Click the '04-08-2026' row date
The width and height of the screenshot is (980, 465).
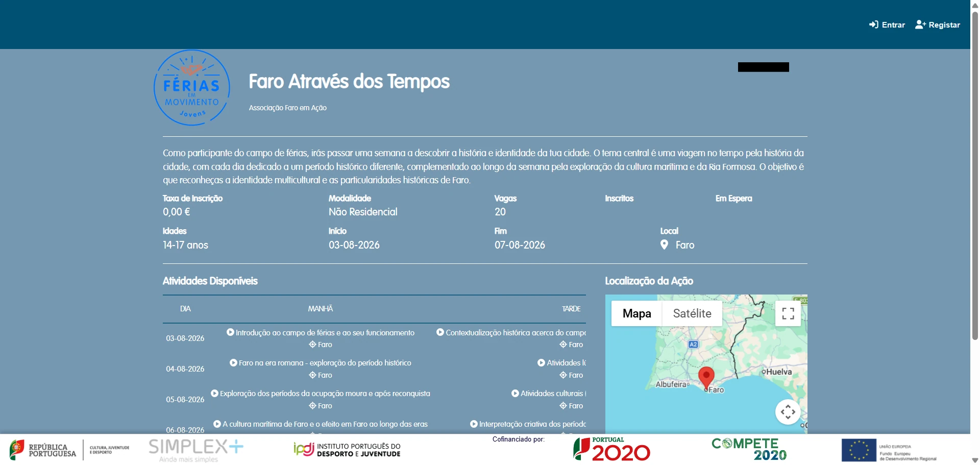(185, 369)
